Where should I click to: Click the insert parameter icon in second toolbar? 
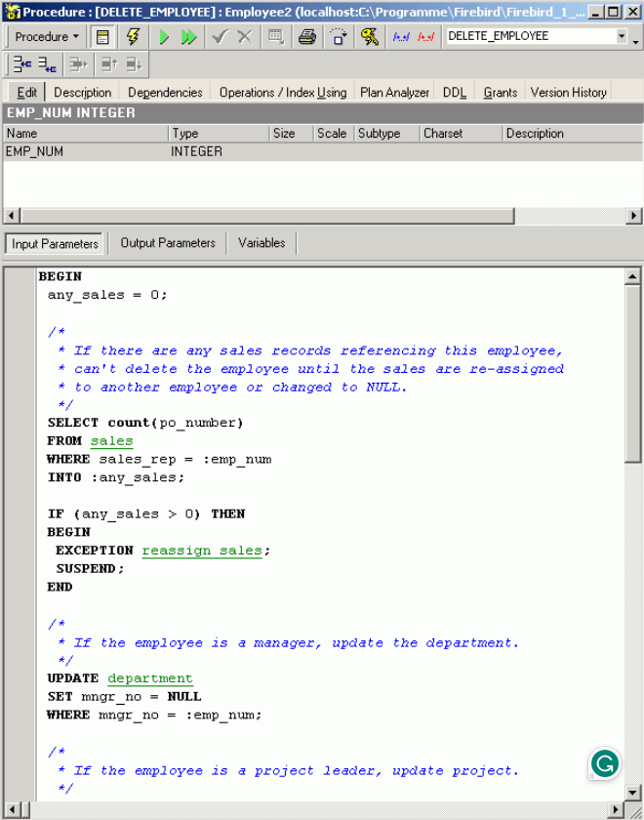point(21,64)
